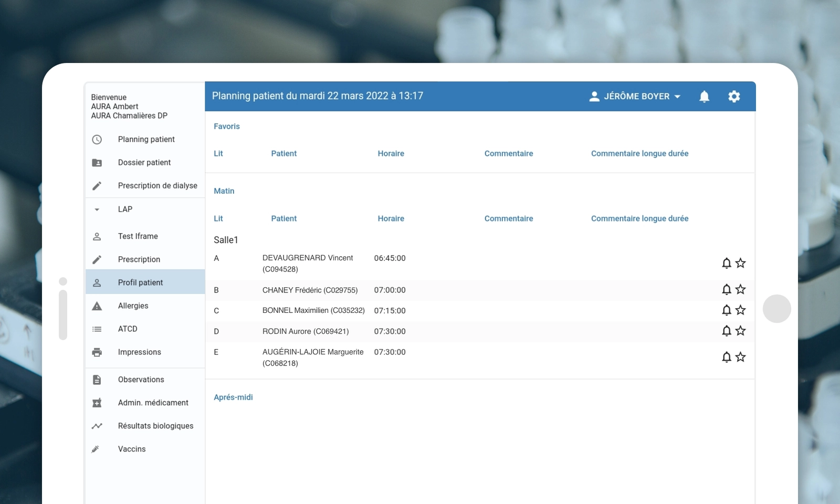Toggle favorite star for BONNEL Maximilien
Viewport: 840px width, 504px height.
(741, 310)
